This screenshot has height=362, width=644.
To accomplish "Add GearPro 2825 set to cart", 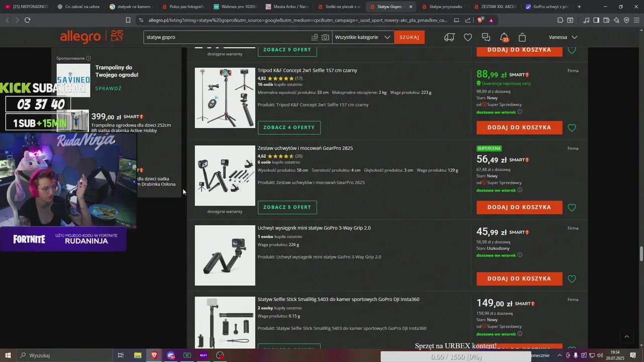I will click(x=519, y=207).
